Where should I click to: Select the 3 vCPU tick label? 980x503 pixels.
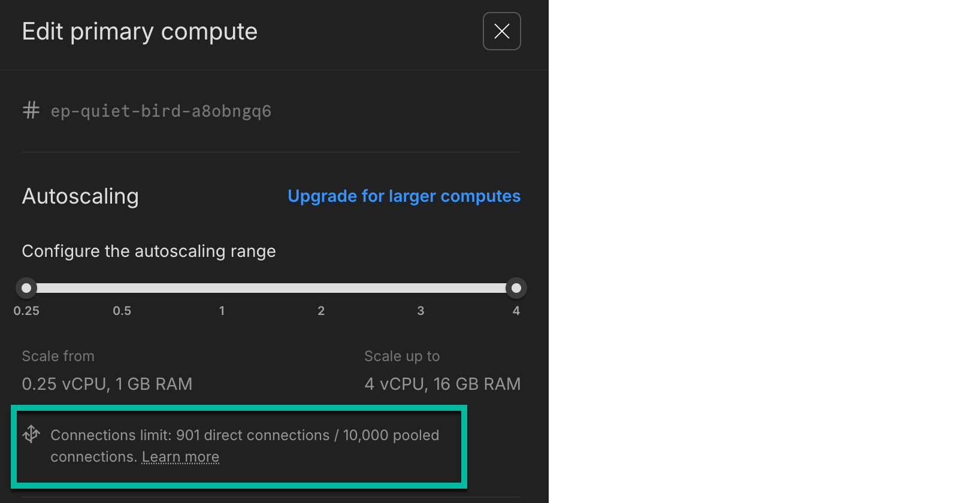[421, 311]
